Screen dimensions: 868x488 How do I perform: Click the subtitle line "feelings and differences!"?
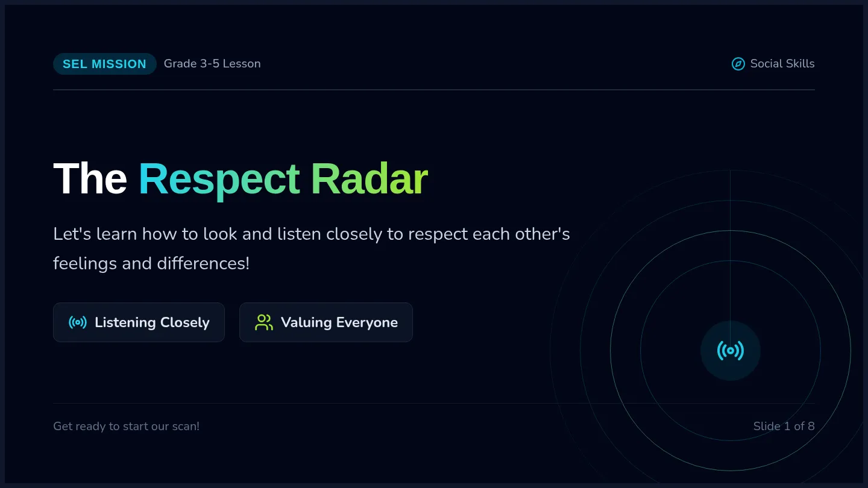click(x=151, y=263)
